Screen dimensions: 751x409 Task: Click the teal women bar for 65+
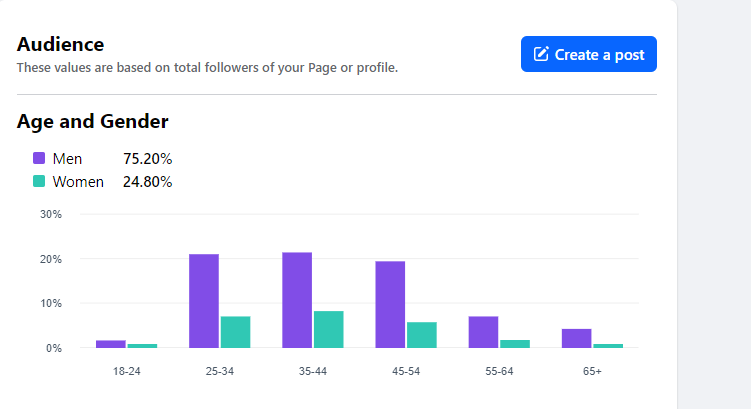[608, 346]
